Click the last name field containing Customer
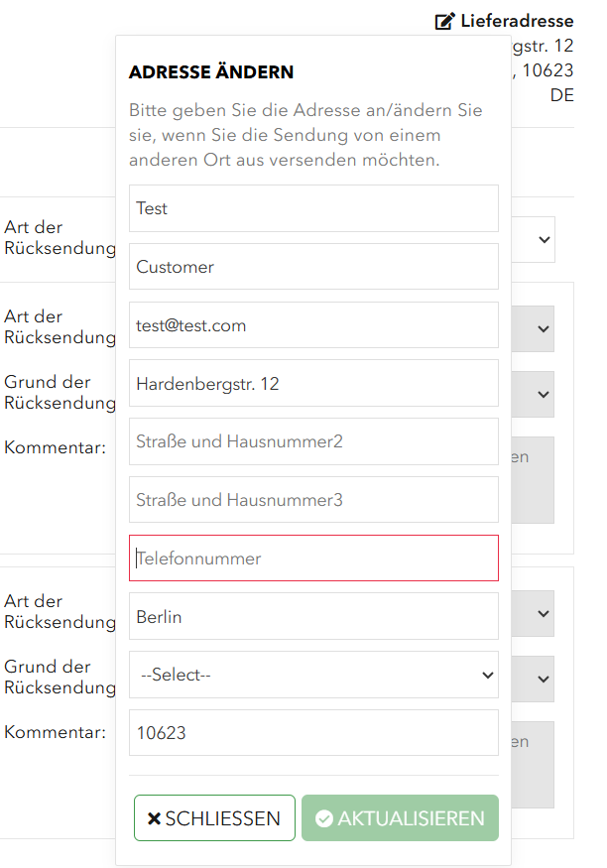 [313, 266]
